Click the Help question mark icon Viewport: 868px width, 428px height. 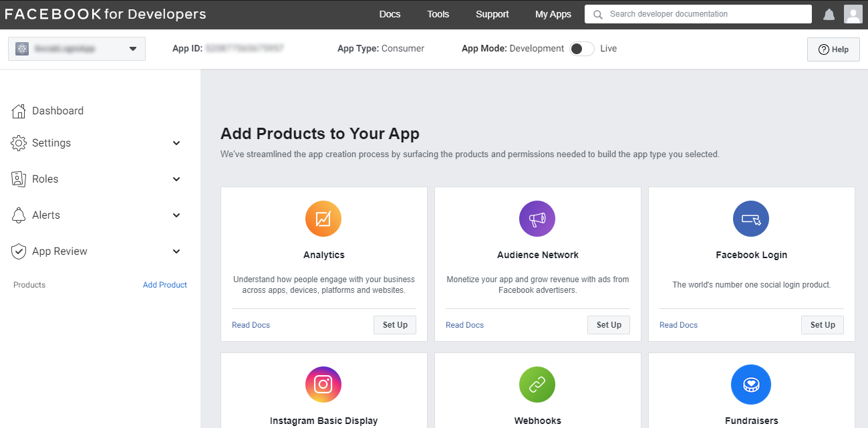pyautogui.click(x=823, y=49)
